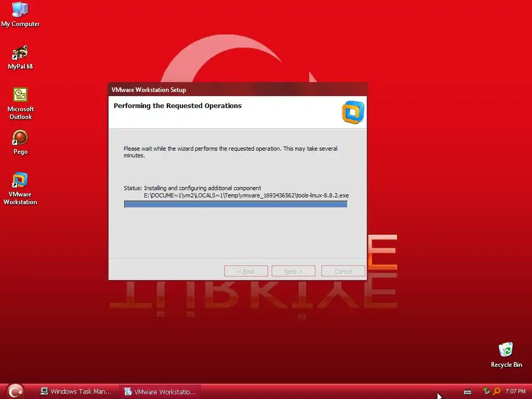Viewport: 532px width, 399px height.
Task: Click the VMware Workstation Setup title bar
Action: (237, 89)
